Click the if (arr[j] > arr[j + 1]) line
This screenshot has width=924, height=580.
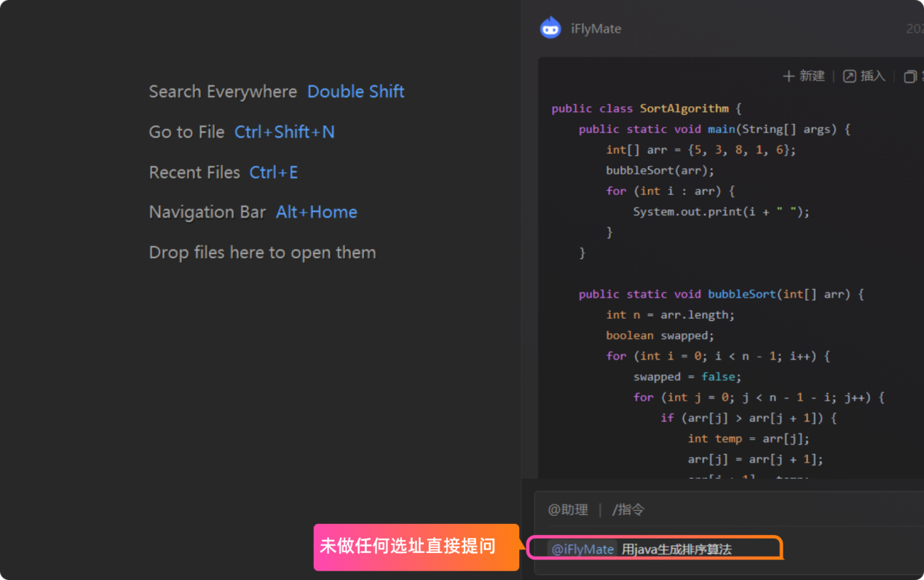[749, 418]
